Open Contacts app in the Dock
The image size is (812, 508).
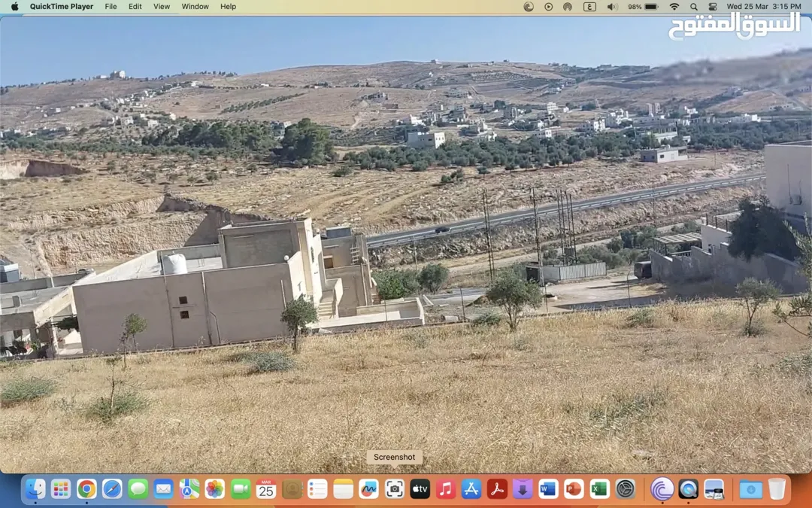[292, 489]
